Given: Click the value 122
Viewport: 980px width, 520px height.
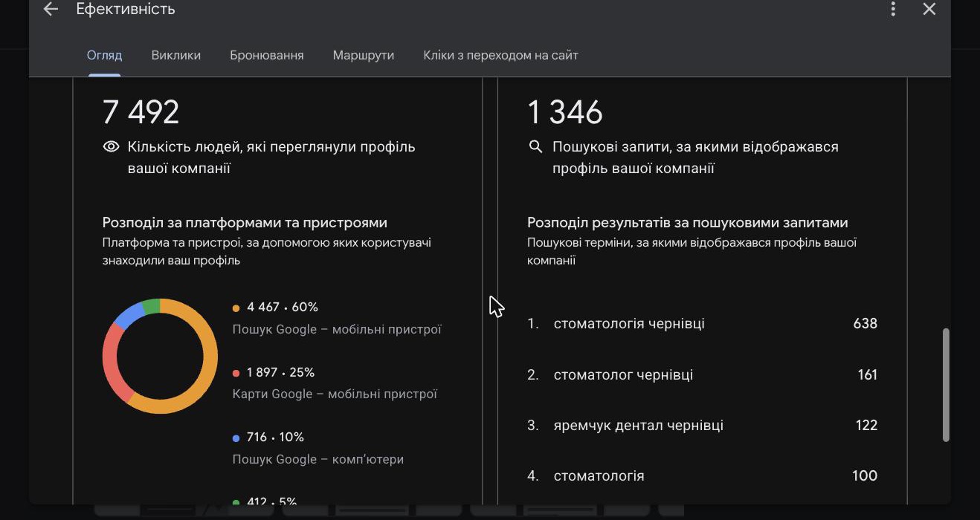Looking at the screenshot, I should 867,426.
